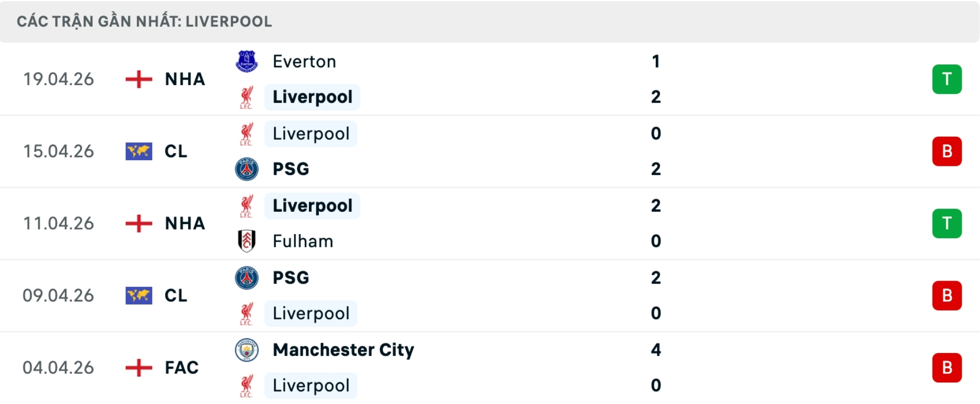Open the Manchester City team link

click(343, 350)
